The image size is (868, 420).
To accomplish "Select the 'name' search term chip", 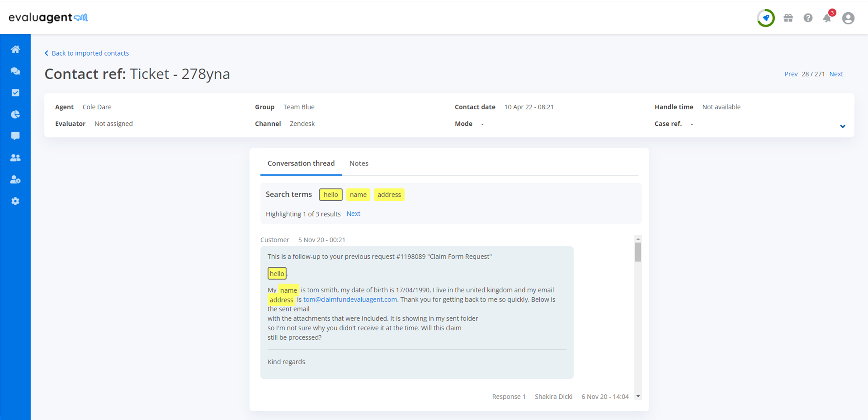I will [x=358, y=194].
